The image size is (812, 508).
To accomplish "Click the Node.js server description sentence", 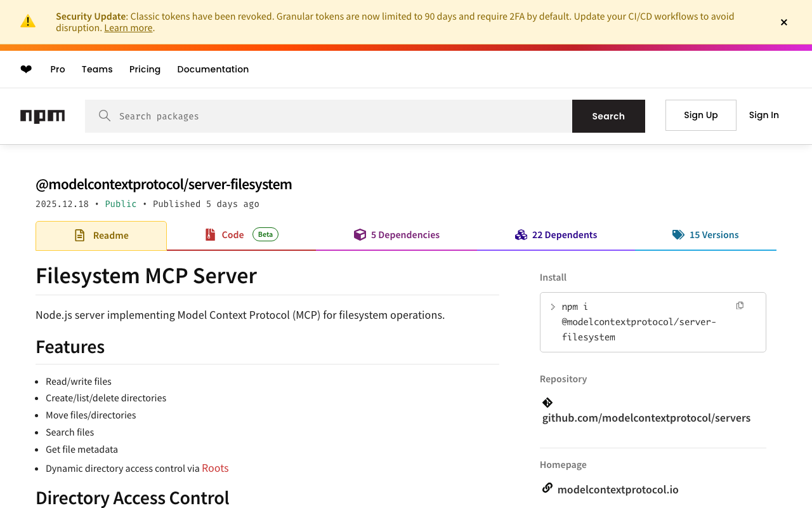I will (240, 315).
